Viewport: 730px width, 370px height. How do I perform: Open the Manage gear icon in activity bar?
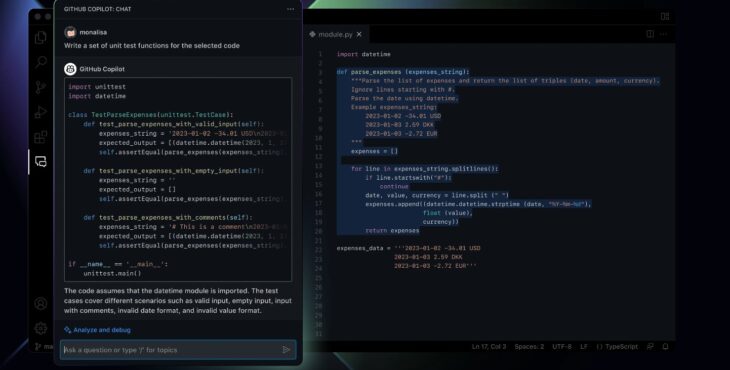click(x=41, y=328)
